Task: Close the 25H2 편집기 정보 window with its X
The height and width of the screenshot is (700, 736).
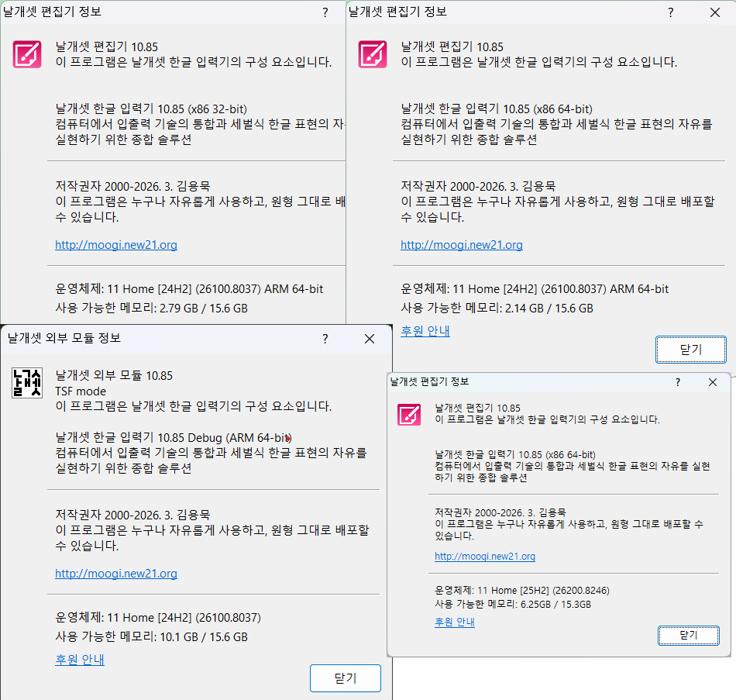Action: (713, 382)
